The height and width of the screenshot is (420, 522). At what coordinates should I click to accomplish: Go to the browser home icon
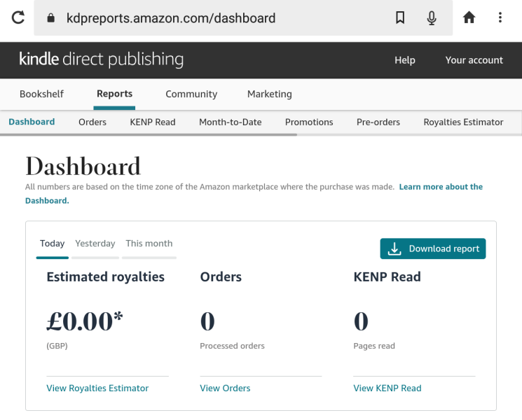point(469,18)
